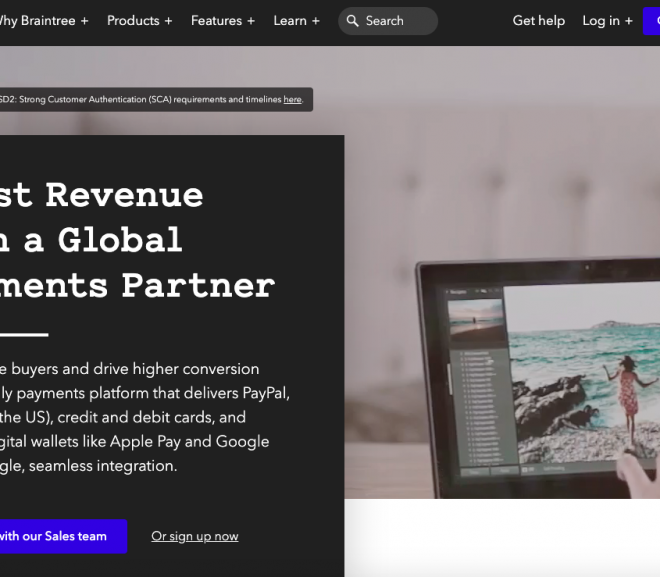Click the 'Global' hero headline text
The width and height of the screenshot is (660, 577).
[120, 240]
